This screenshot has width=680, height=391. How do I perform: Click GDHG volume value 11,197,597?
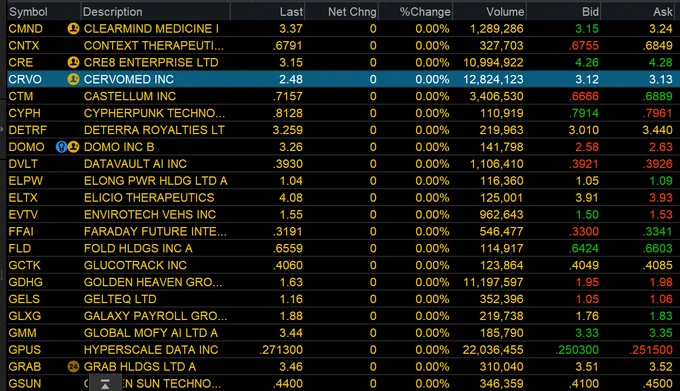(x=493, y=282)
